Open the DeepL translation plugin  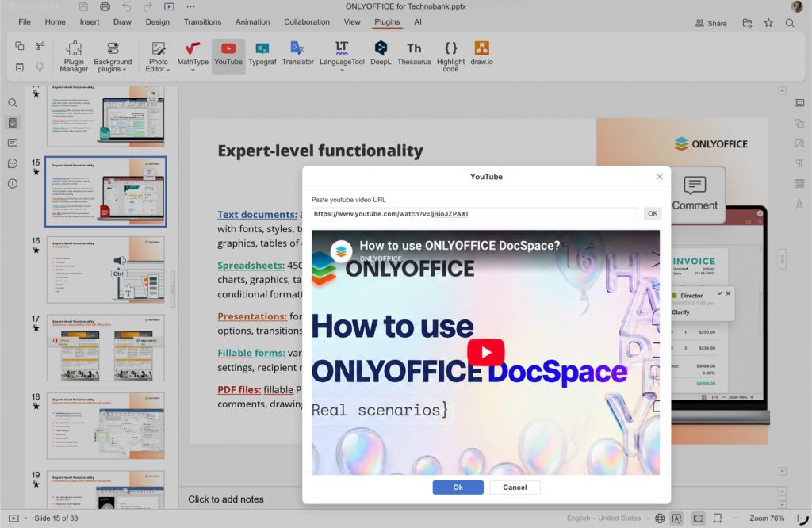[x=381, y=53]
